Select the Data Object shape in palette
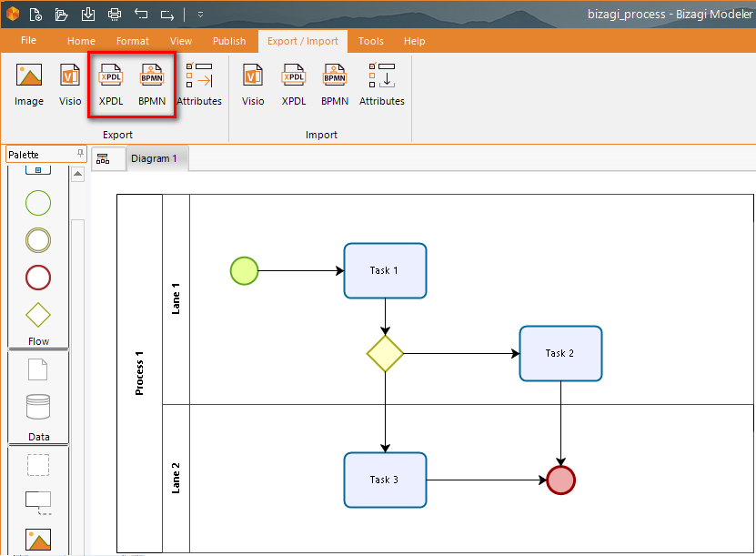Screen dimensions: 756x556 tap(37, 369)
